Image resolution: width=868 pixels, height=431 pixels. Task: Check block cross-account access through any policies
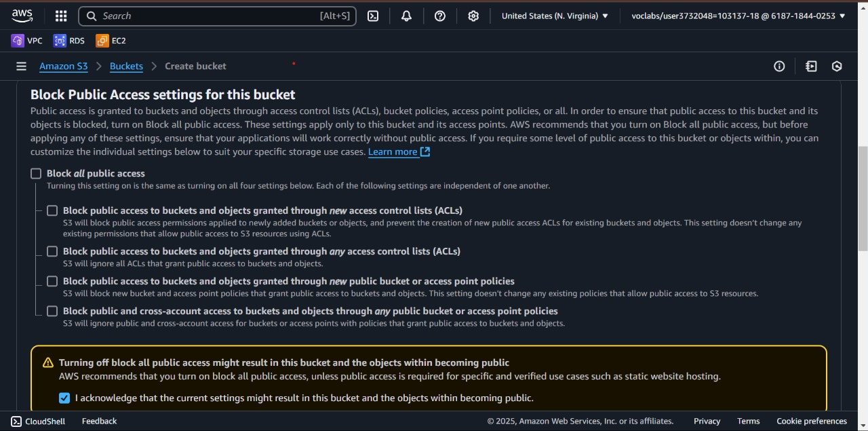[52, 312]
